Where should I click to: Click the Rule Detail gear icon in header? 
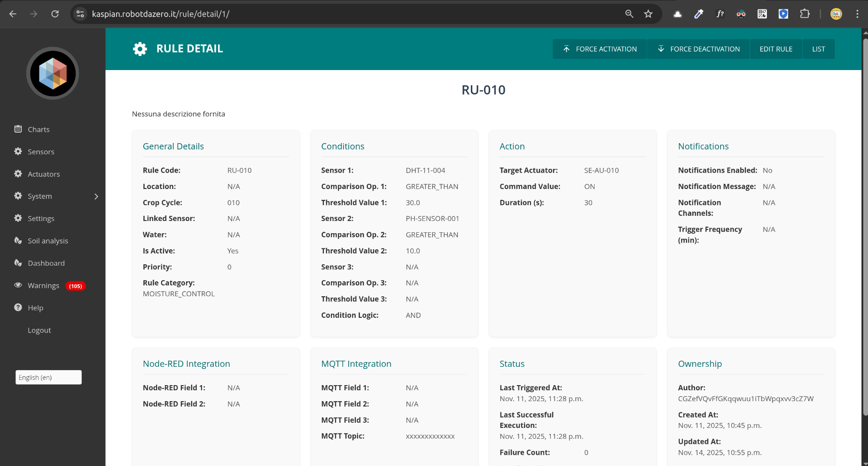[x=140, y=48]
